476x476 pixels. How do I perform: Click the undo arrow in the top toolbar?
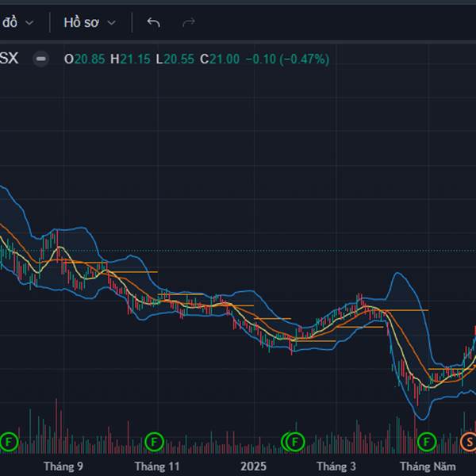point(153,22)
